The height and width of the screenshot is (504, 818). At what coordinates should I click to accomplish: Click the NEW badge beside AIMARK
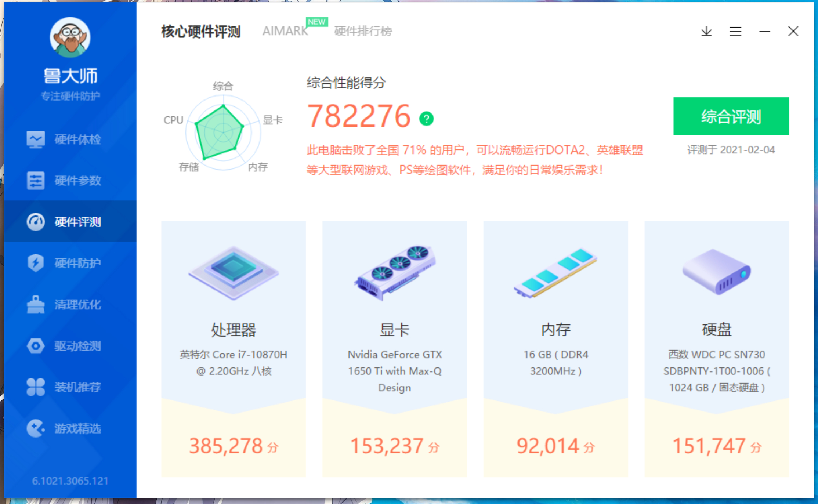316,22
